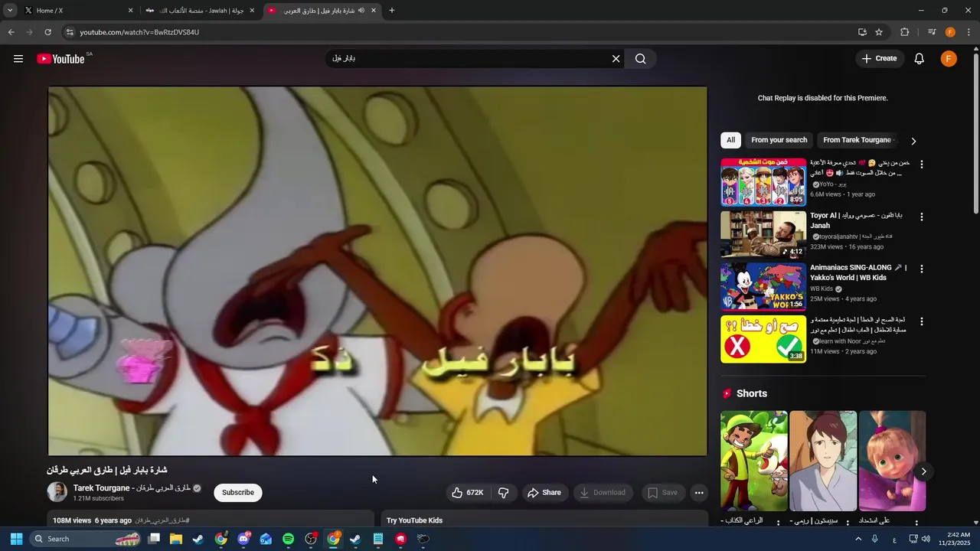Open options for learn with Noor video
Image resolution: width=980 pixels, height=551 pixels.
pos(921,322)
